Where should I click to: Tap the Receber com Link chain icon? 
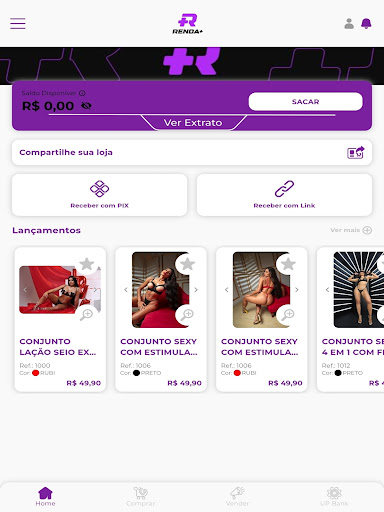284,189
